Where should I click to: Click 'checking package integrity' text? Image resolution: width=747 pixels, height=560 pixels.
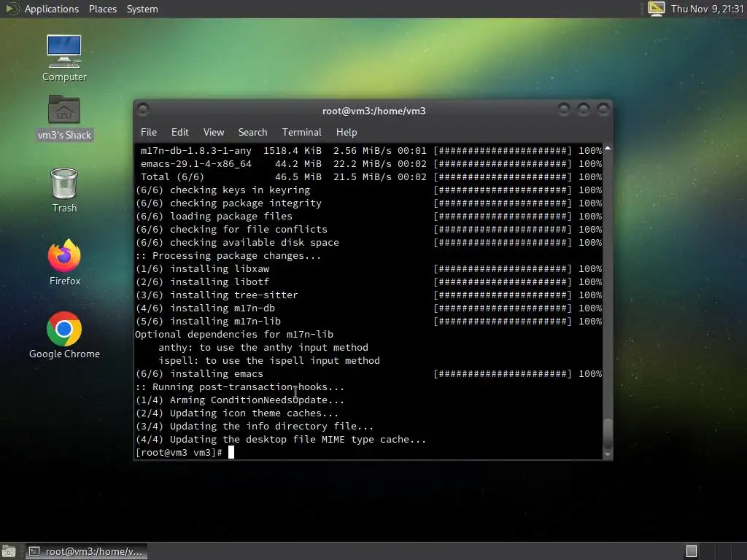[246, 203]
